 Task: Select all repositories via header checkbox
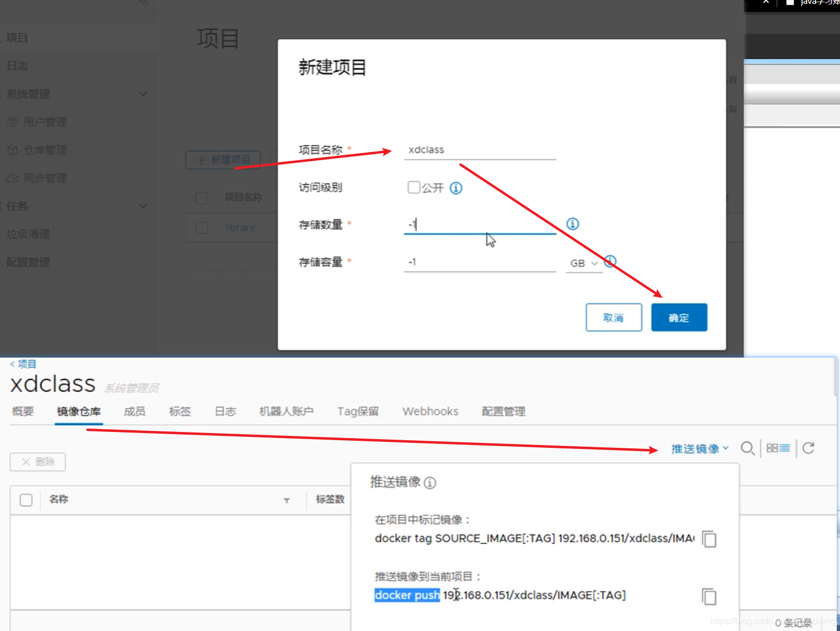pyautogui.click(x=26, y=500)
